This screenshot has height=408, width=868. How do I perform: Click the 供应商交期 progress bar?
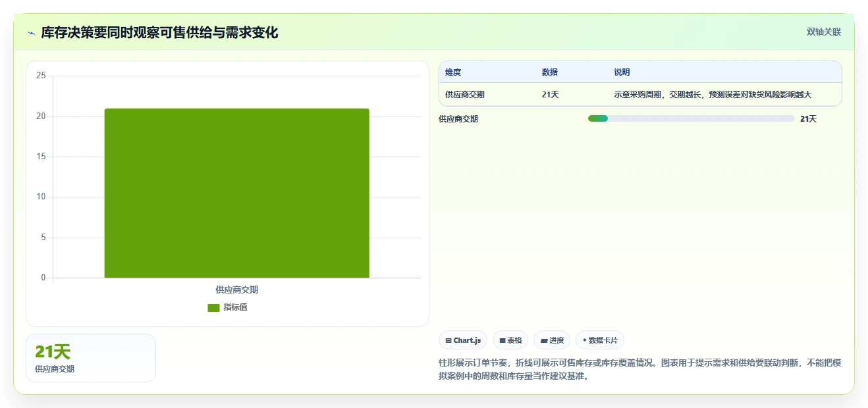tap(691, 118)
